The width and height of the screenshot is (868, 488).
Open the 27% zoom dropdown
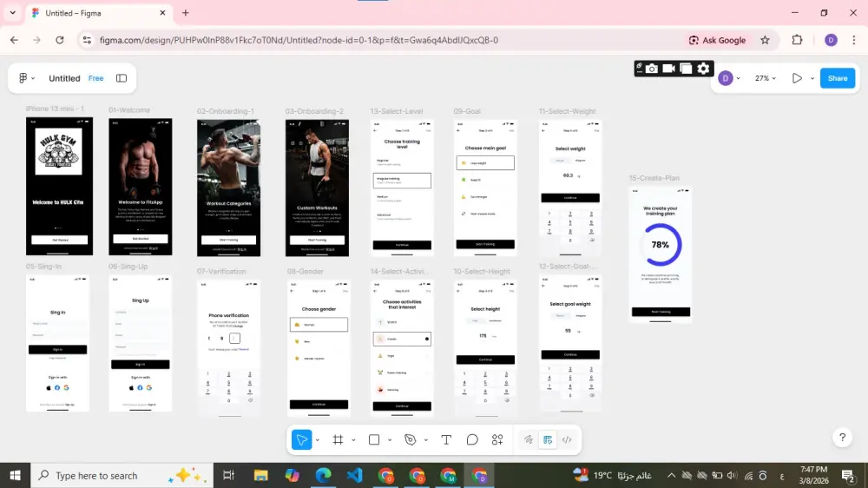[x=765, y=78]
